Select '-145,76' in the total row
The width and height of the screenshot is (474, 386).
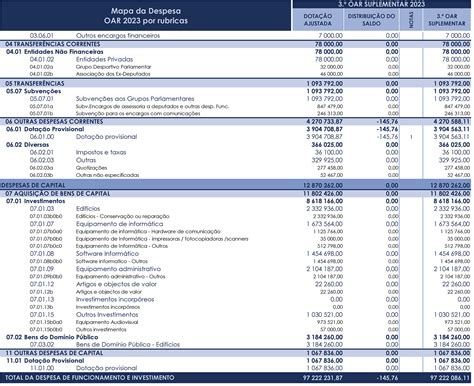click(387, 378)
